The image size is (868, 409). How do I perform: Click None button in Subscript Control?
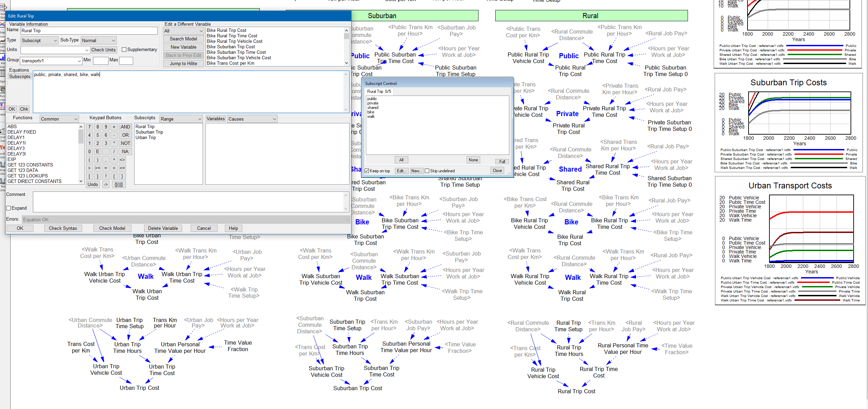click(473, 160)
